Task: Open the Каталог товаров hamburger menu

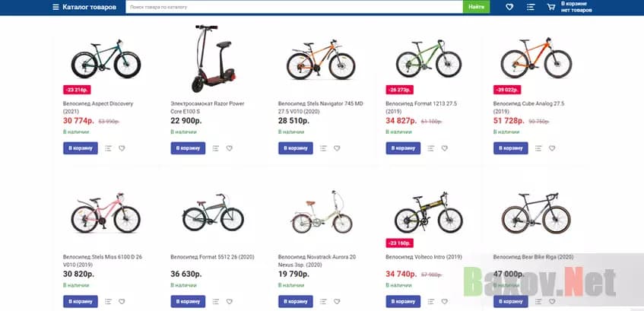Action: [x=56, y=7]
